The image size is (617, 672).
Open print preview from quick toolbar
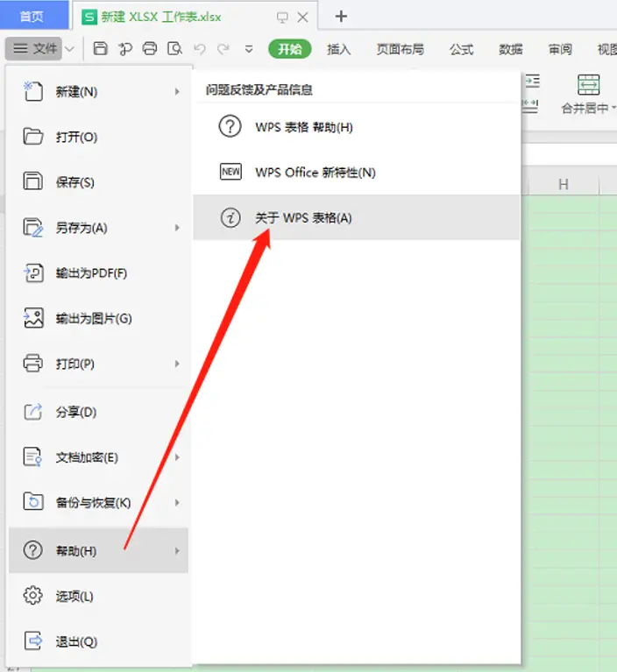[174, 48]
